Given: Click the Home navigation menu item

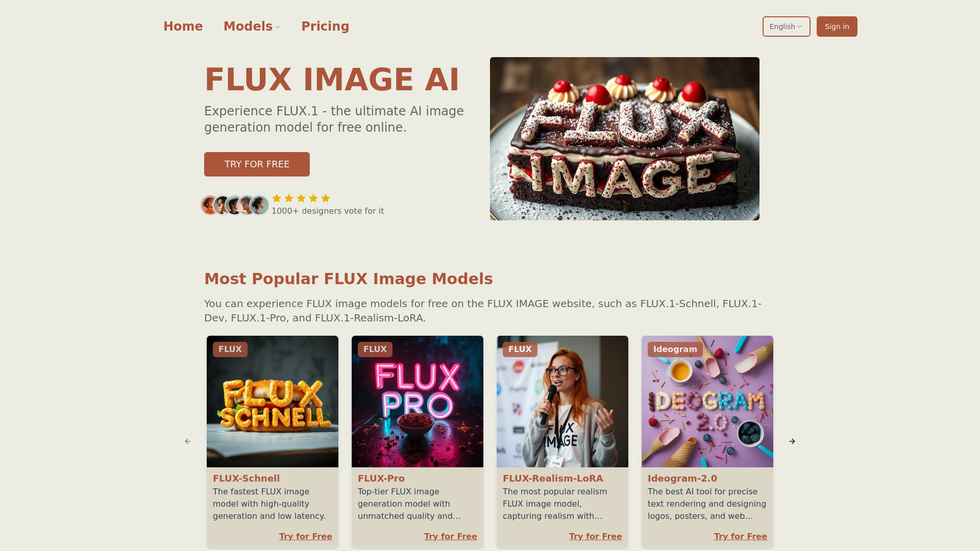Looking at the screenshot, I should (183, 26).
